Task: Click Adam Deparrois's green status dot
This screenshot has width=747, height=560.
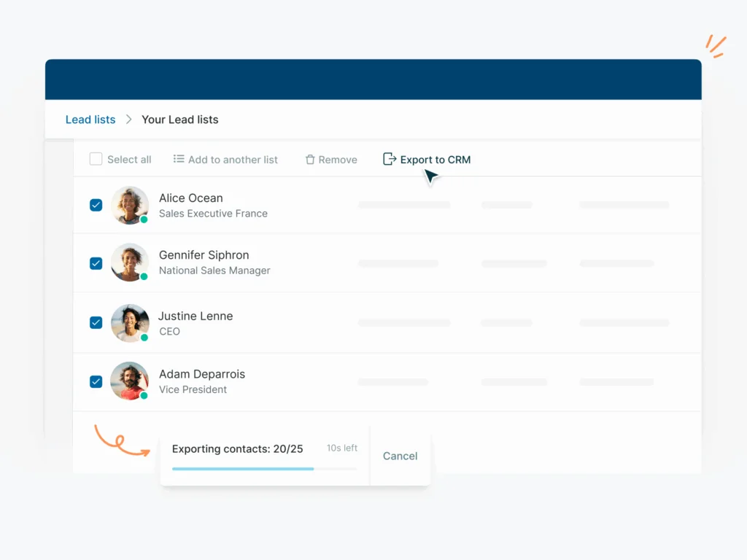Action: coord(144,395)
